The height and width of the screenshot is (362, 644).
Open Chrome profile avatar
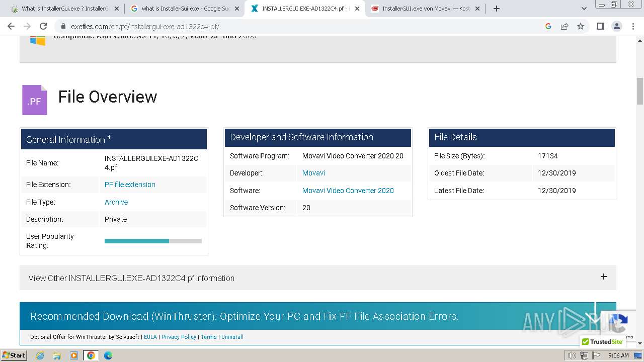coord(616,26)
